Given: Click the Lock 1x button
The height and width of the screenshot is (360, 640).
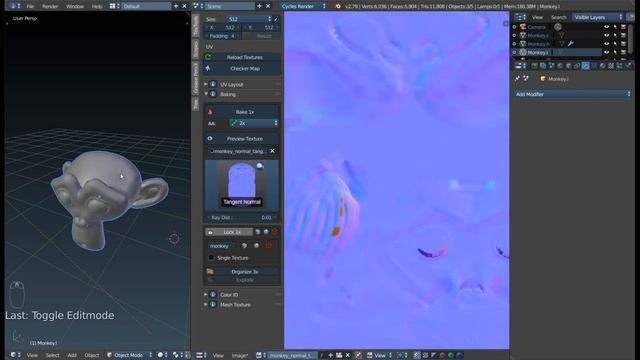Looking at the screenshot, I should pos(229,232).
